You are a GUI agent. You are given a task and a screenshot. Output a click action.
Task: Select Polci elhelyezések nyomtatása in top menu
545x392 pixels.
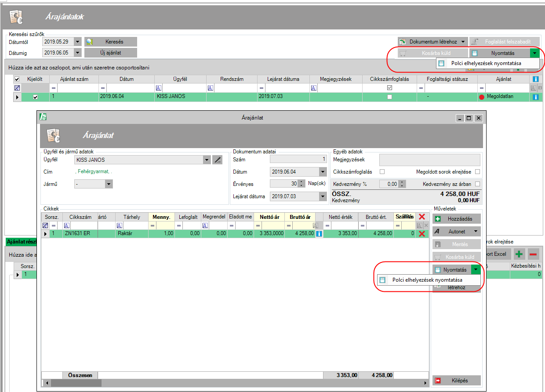[x=485, y=63]
